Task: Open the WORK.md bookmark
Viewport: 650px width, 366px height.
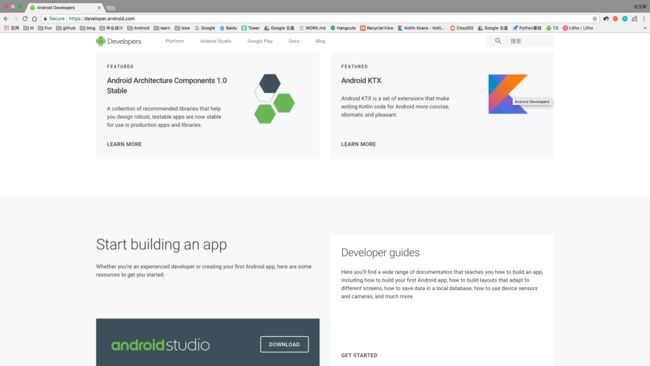Action: click(x=313, y=28)
